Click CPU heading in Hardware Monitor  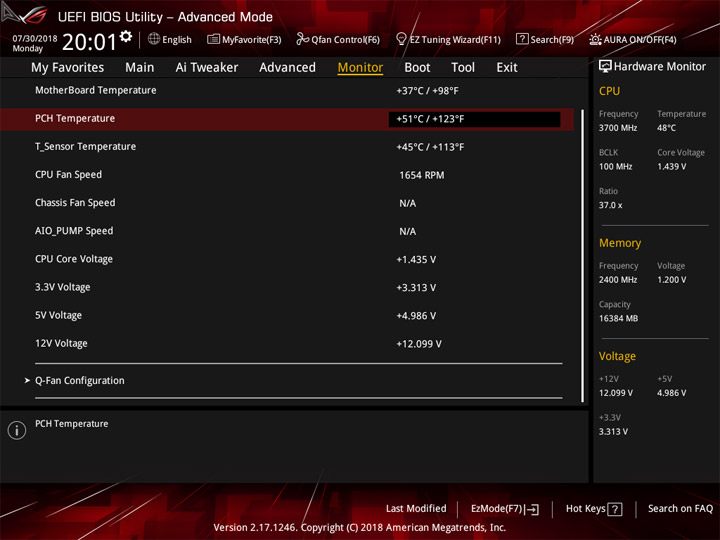[x=609, y=91]
